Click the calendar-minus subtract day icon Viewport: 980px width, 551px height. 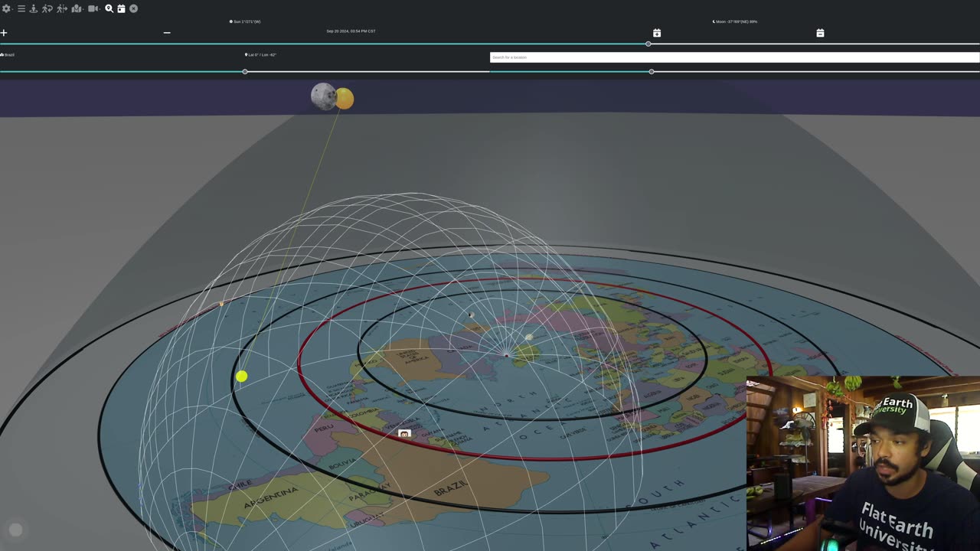click(820, 33)
